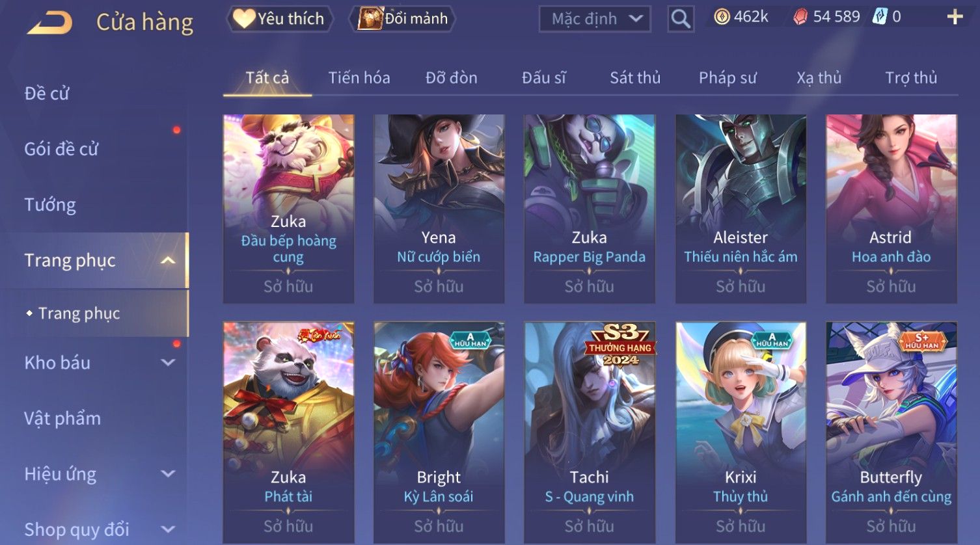
Task: Select the Tiến hóa category tab
Action: click(x=359, y=78)
